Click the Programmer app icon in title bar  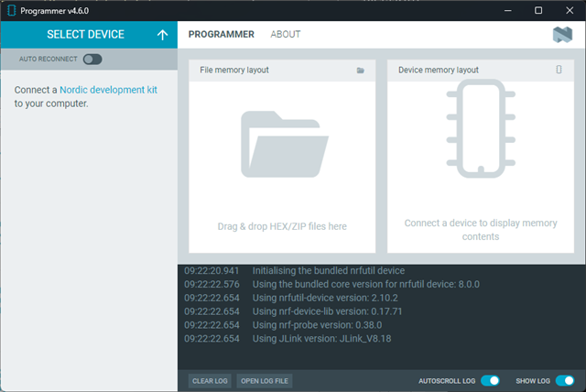tap(12, 10)
